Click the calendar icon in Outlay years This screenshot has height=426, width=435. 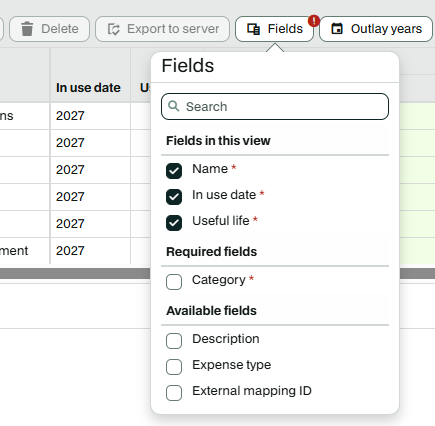tap(337, 29)
